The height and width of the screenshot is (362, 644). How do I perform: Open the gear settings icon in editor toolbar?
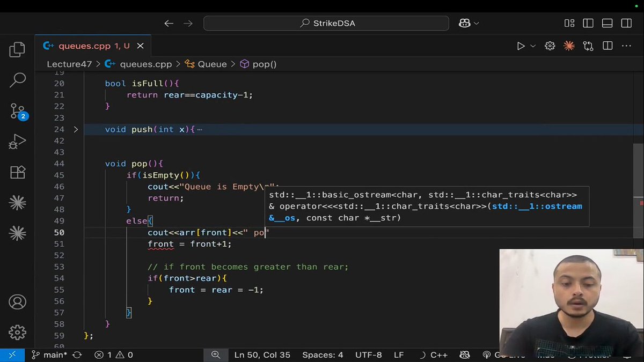(x=550, y=46)
